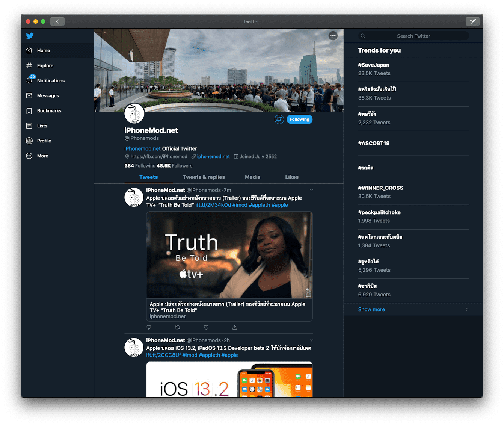
Task: Open the dropdown on the Truth Be Told tweet
Action: coord(311,190)
